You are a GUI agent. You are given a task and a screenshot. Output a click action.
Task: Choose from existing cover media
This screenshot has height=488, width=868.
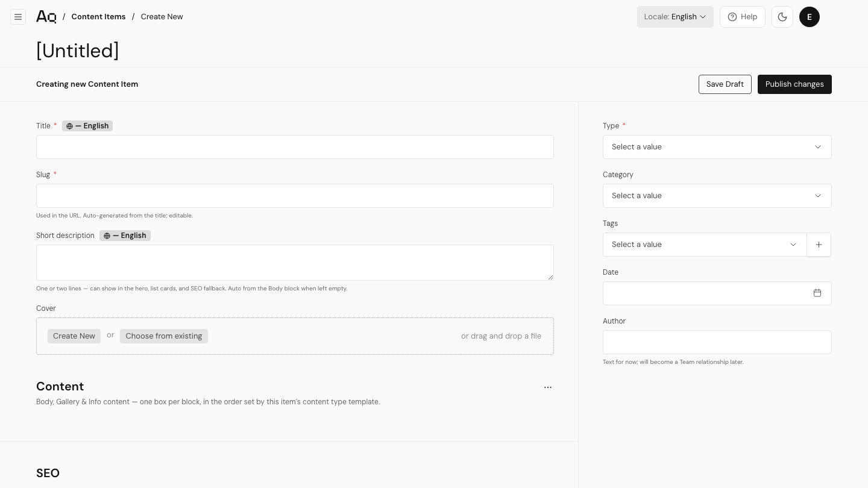164,336
